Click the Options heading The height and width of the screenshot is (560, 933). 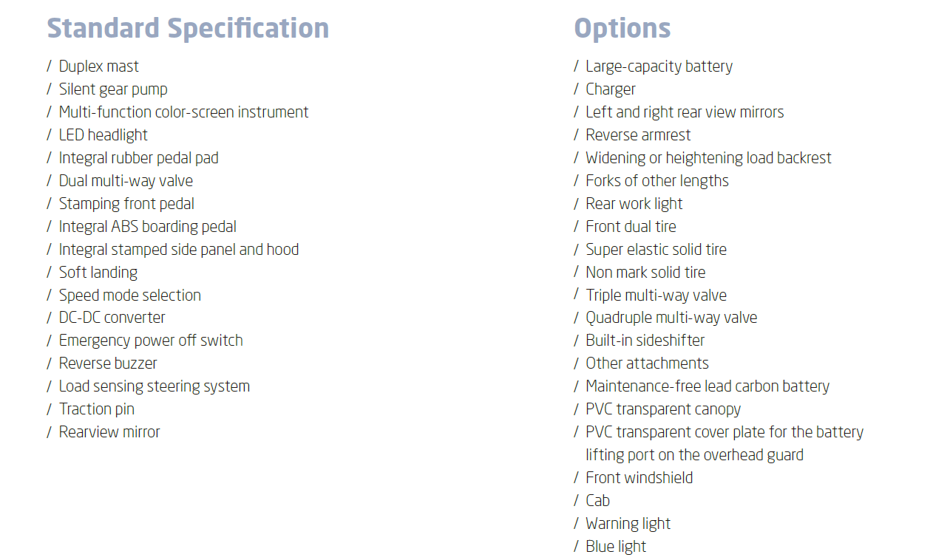(x=622, y=29)
